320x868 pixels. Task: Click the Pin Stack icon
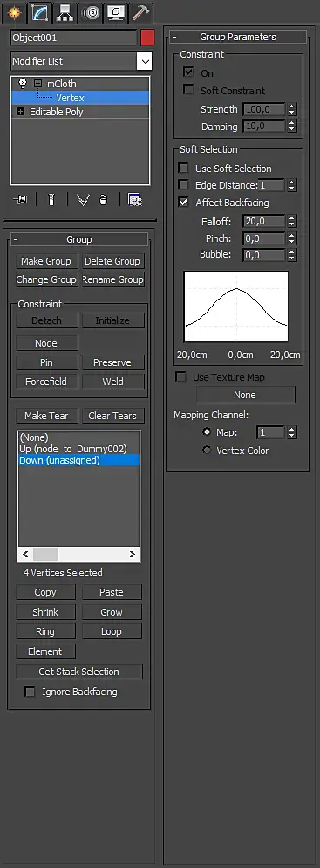(x=20, y=200)
